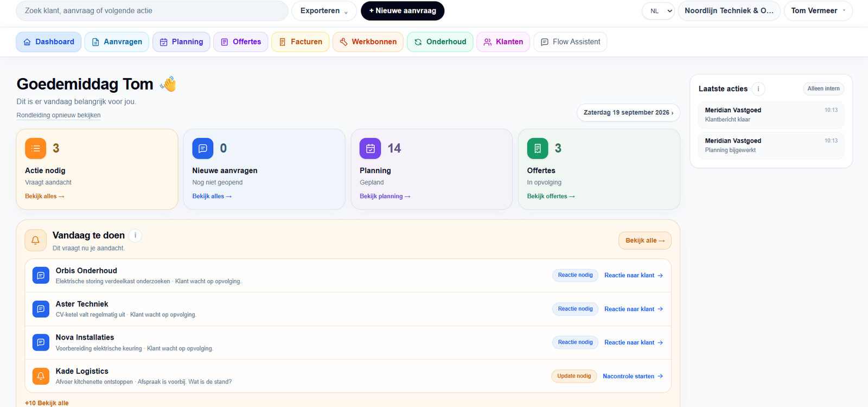The height and width of the screenshot is (407, 868).
Task: Click the refresh icon on Onderhoud tab
Action: point(418,42)
